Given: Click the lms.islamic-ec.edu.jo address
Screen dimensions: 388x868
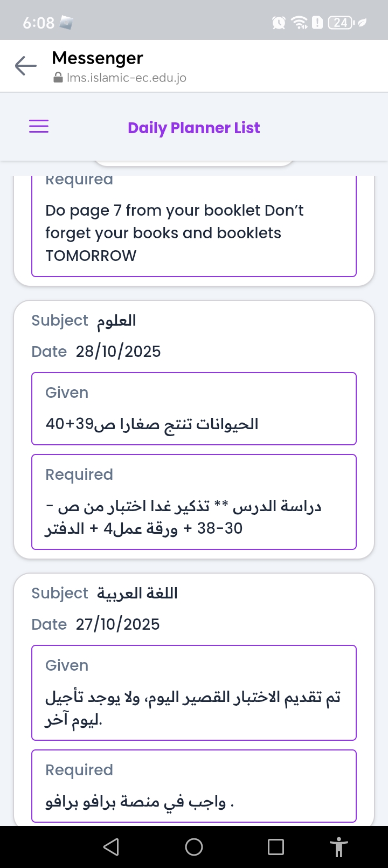Looking at the screenshot, I should [x=127, y=78].
